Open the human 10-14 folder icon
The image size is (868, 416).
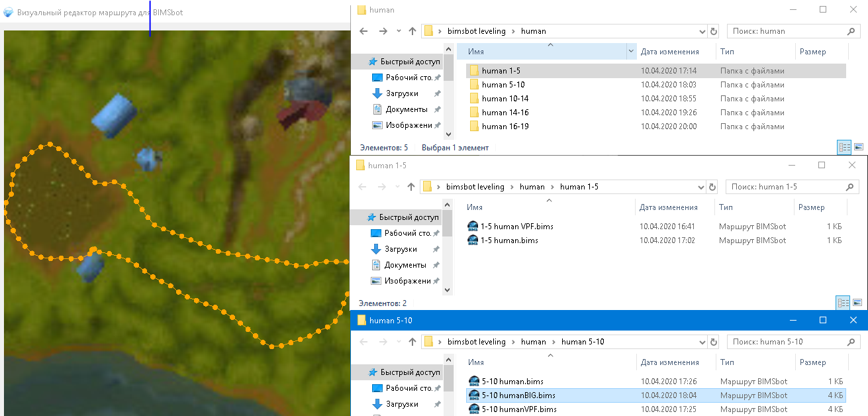point(473,99)
